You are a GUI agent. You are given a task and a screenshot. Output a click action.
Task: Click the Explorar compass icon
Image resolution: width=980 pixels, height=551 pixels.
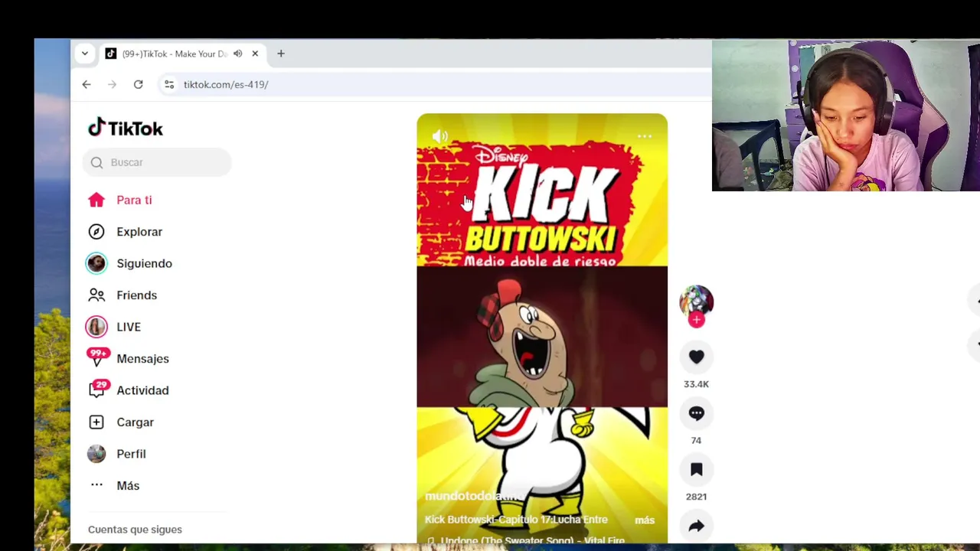(96, 232)
